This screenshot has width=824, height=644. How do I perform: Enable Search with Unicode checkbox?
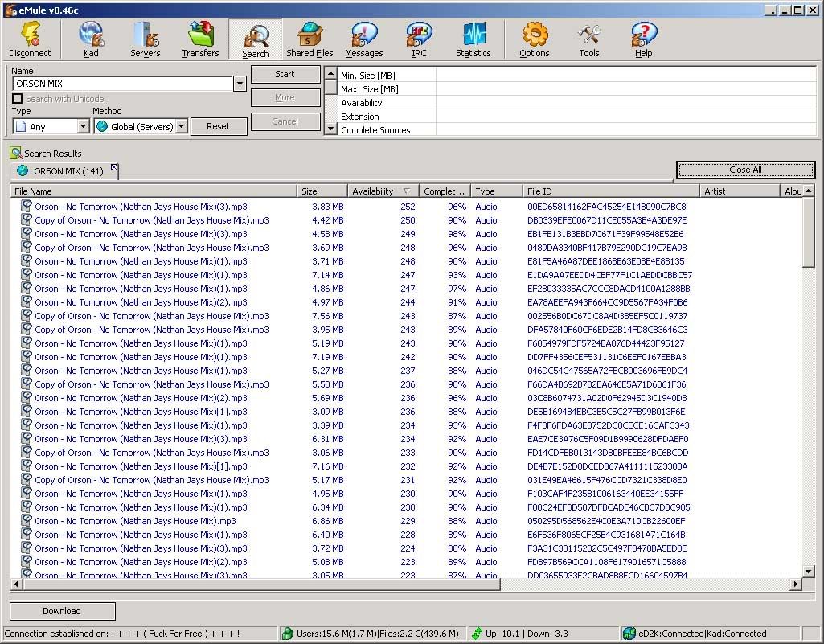[18, 98]
